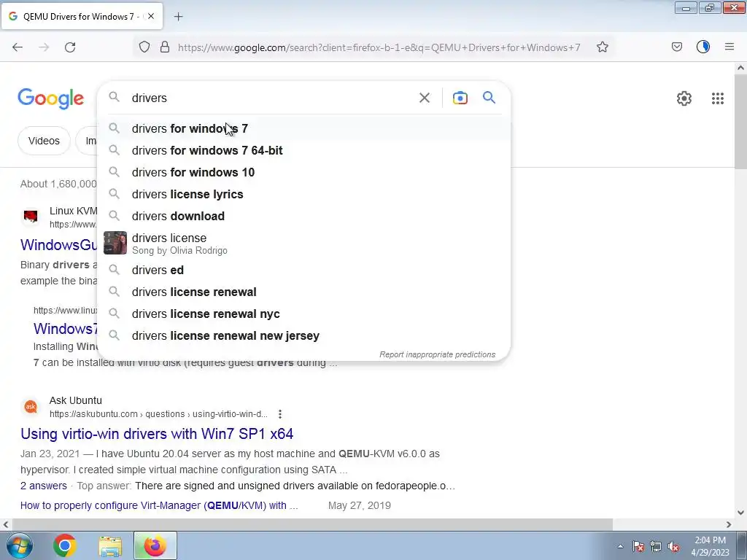Screen dimensions: 747x560
Task: Open 'How to properly configure Virt-Manager' link
Action: (x=159, y=505)
